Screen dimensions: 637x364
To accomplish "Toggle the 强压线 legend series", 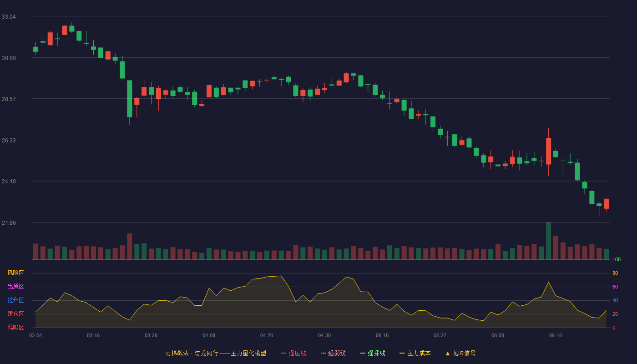I will pos(293,353).
